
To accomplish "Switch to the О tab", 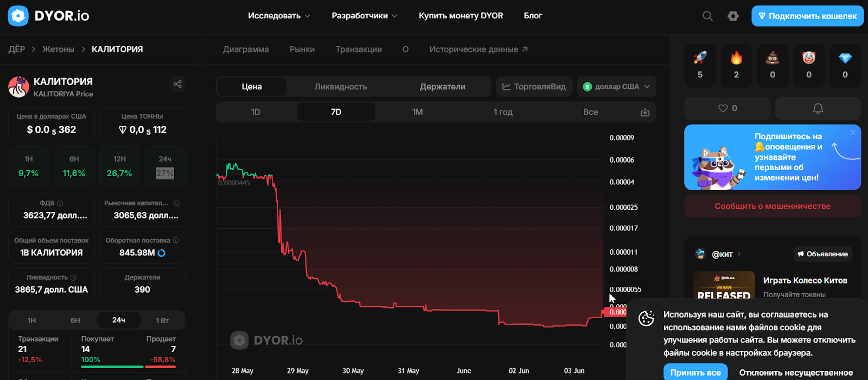I will (x=405, y=49).
